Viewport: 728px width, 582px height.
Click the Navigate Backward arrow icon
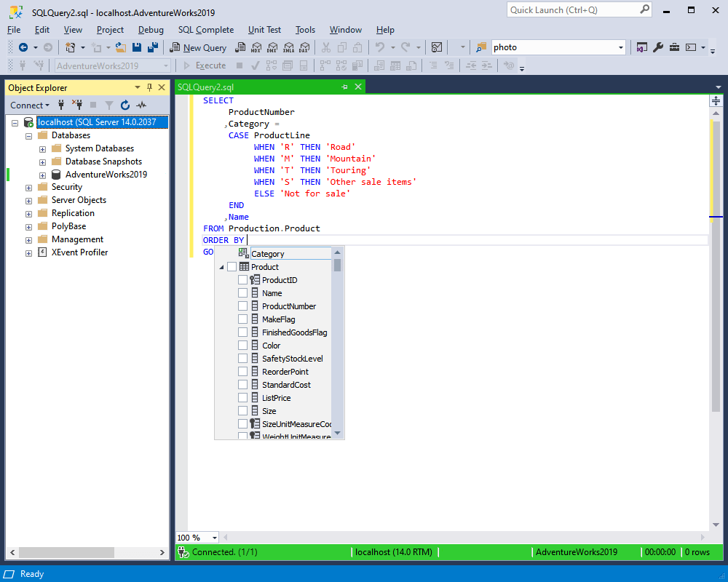point(23,47)
